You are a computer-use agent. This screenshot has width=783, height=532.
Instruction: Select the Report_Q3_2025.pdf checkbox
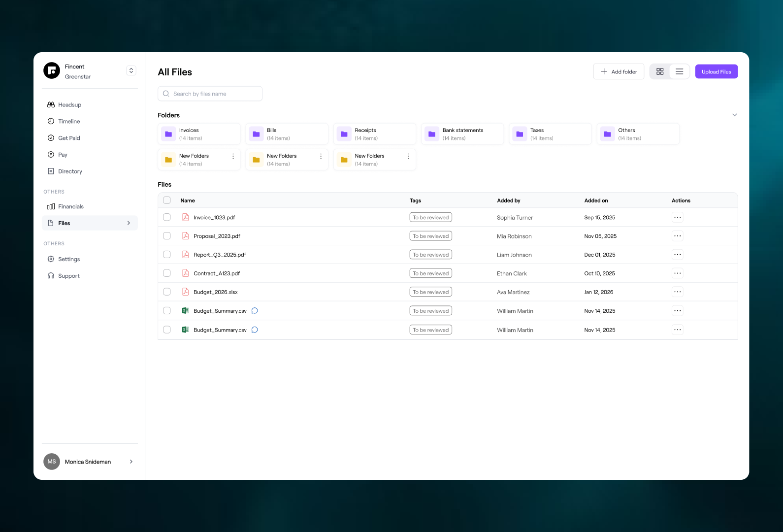[x=167, y=255]
